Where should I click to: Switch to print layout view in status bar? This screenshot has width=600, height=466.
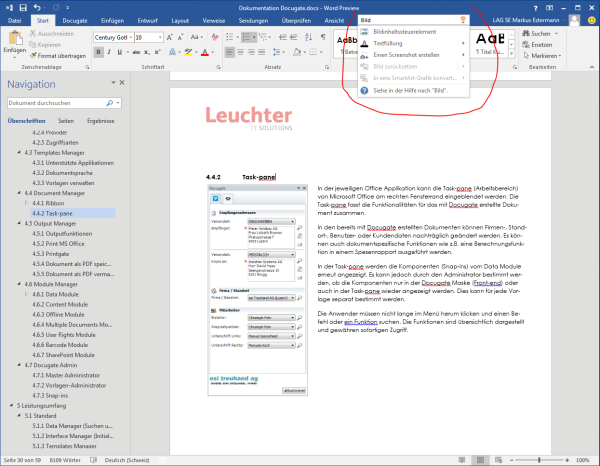click(480, 460)
